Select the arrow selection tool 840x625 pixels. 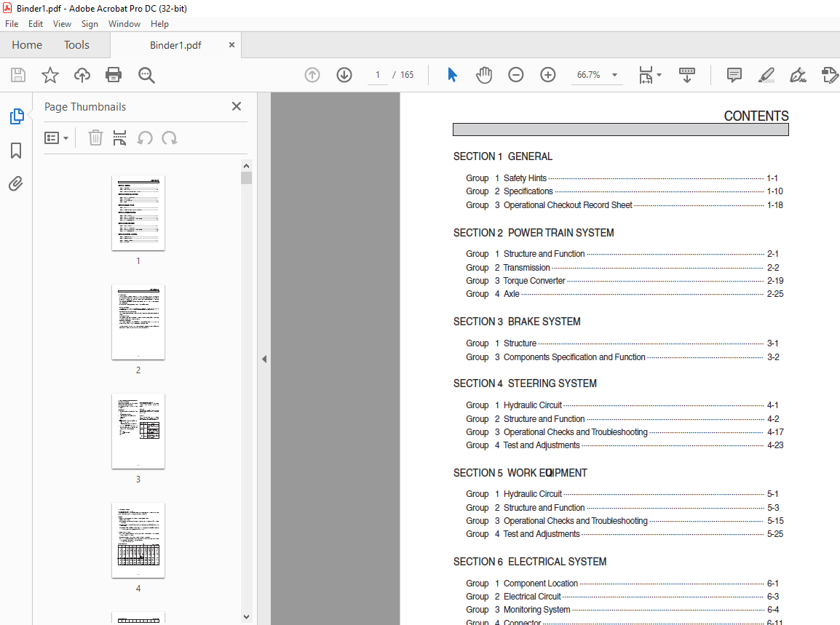452,75
